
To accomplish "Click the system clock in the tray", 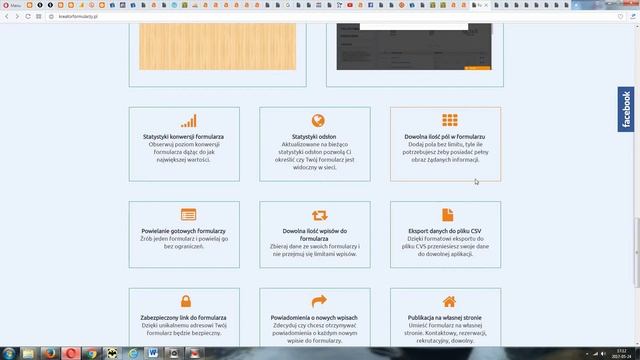I will pos(621,353).
